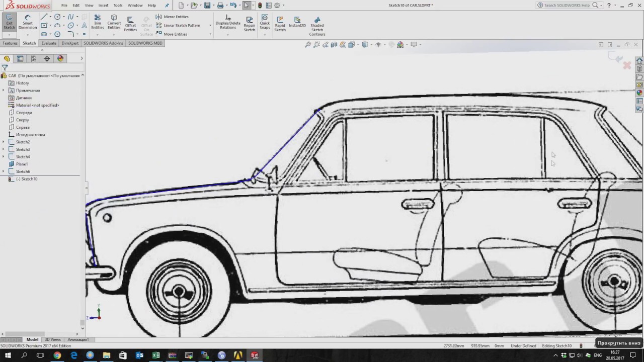This screenshot has height=362, width=644.
Task: Switch to the Evaluate tab
Action: coord(49,43)
